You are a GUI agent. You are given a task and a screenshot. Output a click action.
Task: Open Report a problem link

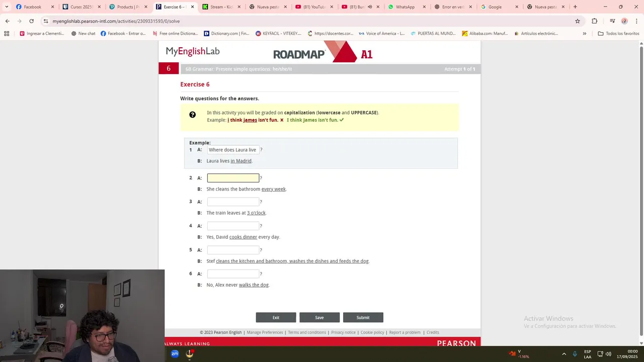pyautogui.click(x=405, y=332)
